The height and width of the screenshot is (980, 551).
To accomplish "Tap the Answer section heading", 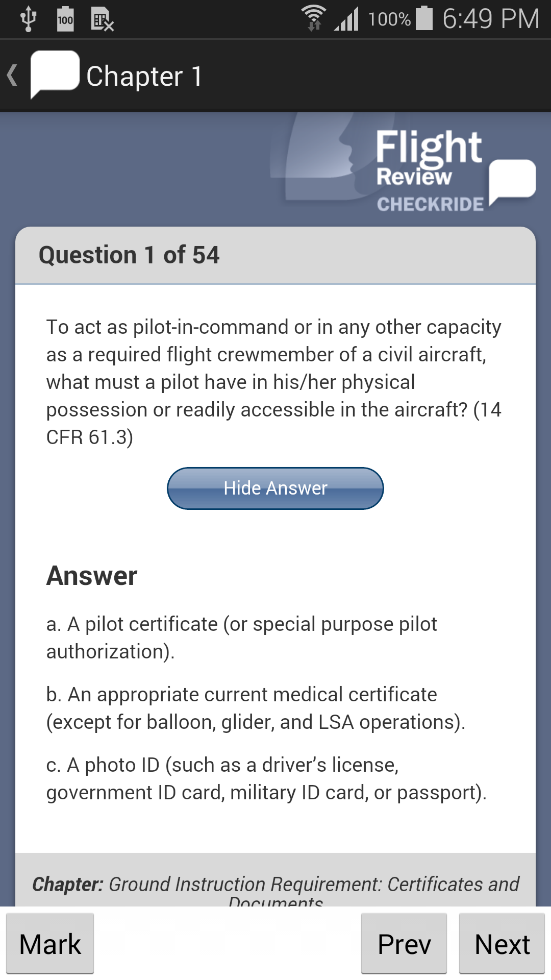I will coord(92,575).
